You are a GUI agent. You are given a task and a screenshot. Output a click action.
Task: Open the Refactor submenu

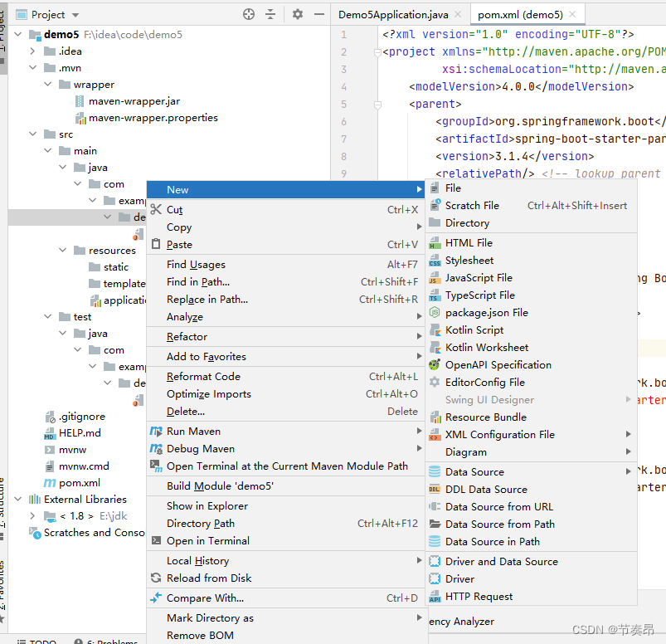click(286, 337)
